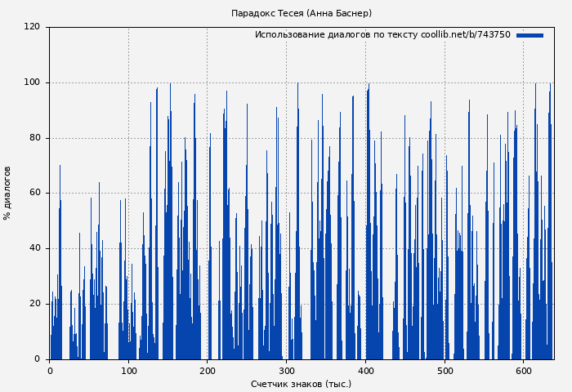Click the 0 tick on the horizontal axis

(50, 371)
